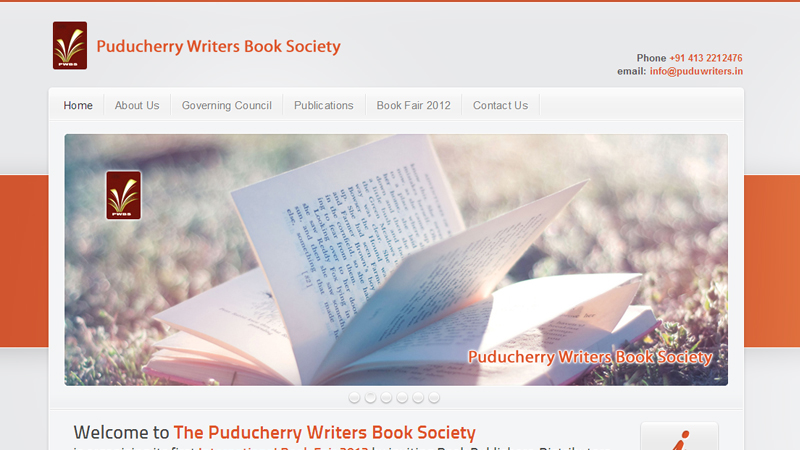
Task: Open the Book Fair 2012 page
Action: pyautogui.click(x=413, y=106)
